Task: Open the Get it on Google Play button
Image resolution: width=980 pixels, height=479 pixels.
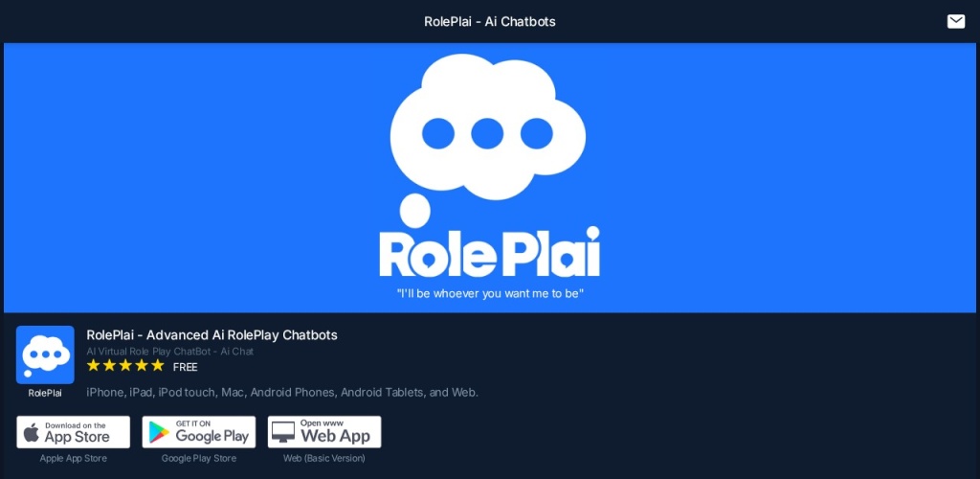Action: 199,432
